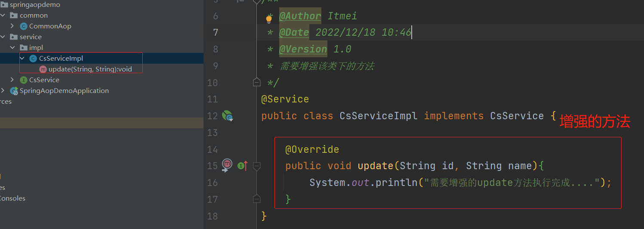Viewport: 644px width, 229px height.
Task: Click the Javadoc comment 需要增强该类下的方法
Action: [x=327, y=66]
